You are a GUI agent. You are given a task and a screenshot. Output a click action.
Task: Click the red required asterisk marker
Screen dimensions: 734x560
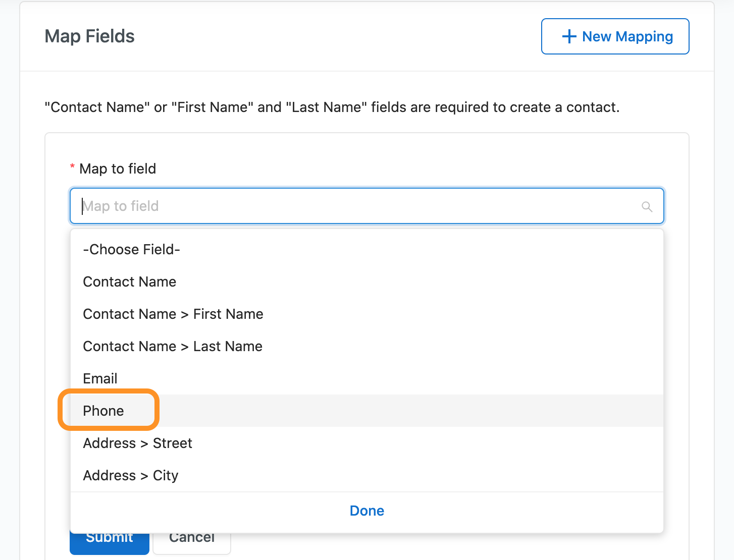73,167
